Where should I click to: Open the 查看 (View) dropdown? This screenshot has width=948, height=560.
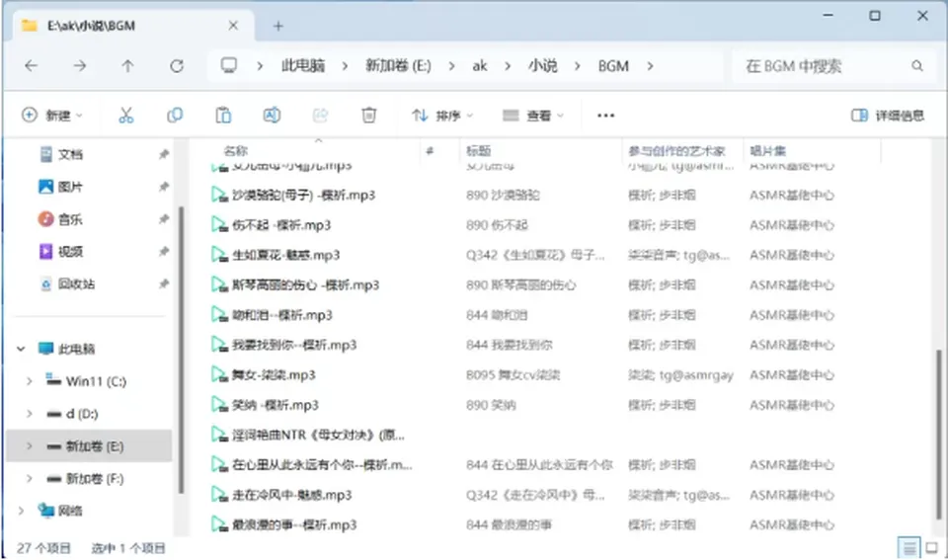pyautogui.click(x=533, y=115)
